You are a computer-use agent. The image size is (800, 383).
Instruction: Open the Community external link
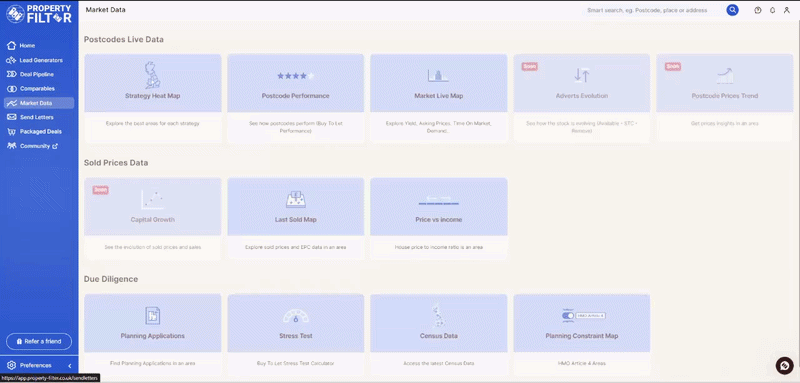pos(39,146)
